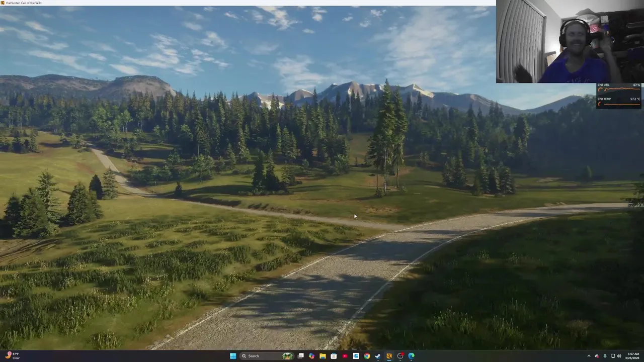Open network settings tray icon
The image size is (644, 362).
click(613, 356)
